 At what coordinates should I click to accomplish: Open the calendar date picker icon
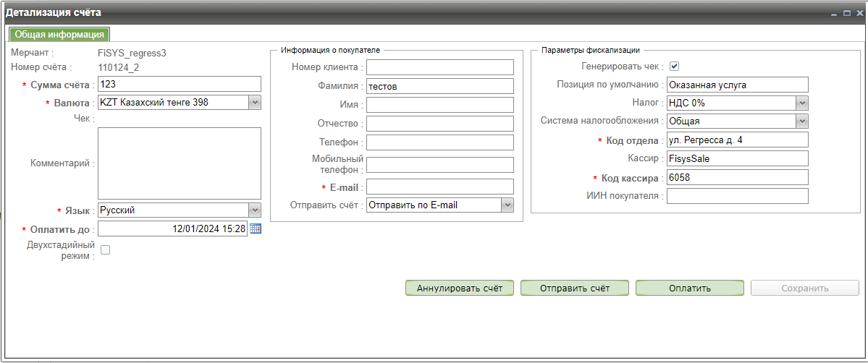click(x=255, y=229)
